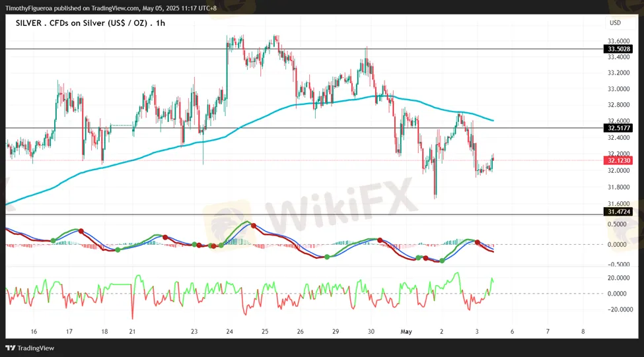Click the -0.5000 MACD scale label
The image size is (644, 357).
[618, 264]
